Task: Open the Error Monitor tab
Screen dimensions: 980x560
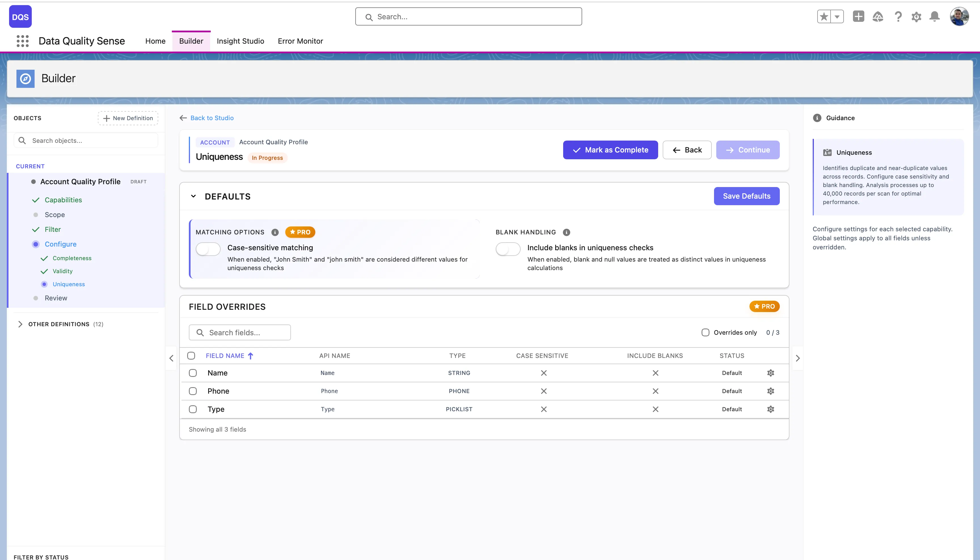Action: (x=300, y=41)
